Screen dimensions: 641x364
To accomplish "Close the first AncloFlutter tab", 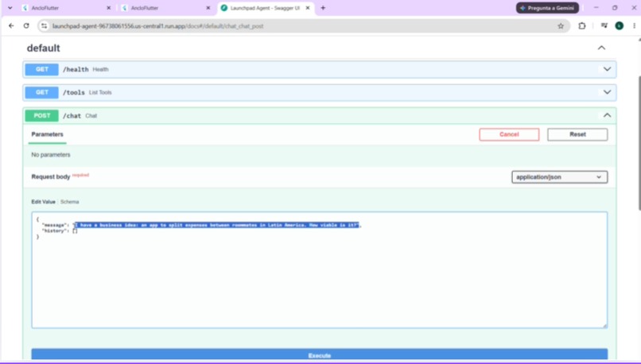I will pyautogui.click(x=108, y=8).
